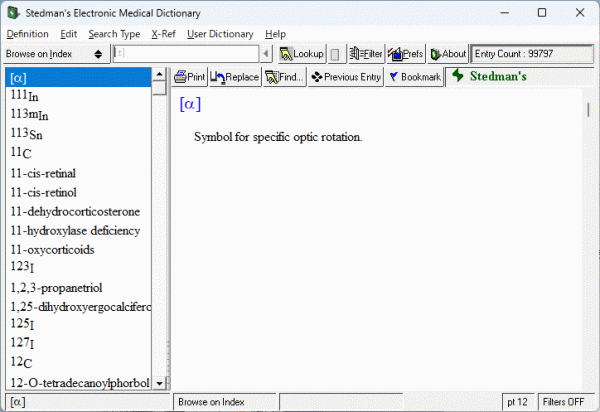The width and height of the screenshot is (600, 412).
Task: Click the blue [α] definition heading
Action: [190, 104]
